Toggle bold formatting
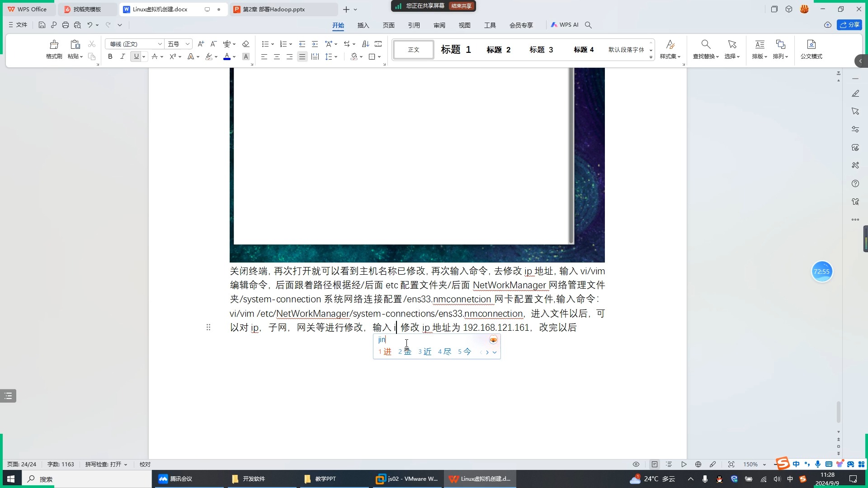This screenshot has height=488, width=868. point(110,56)
